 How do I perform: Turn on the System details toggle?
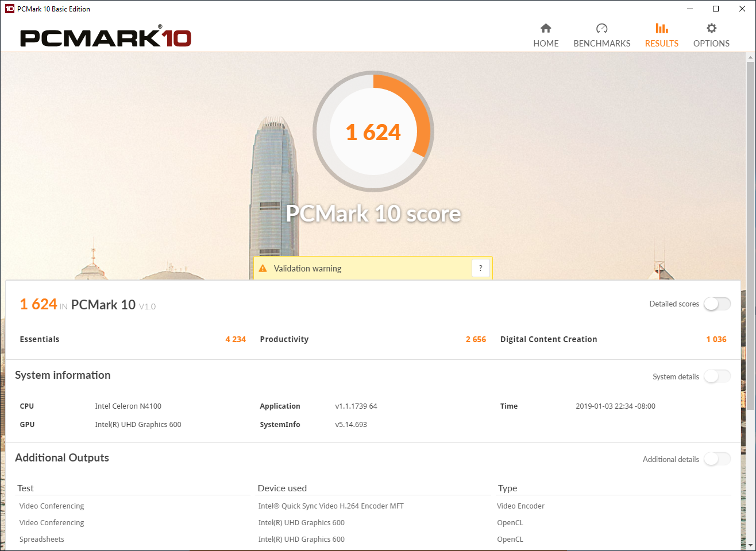pos(717,377)
